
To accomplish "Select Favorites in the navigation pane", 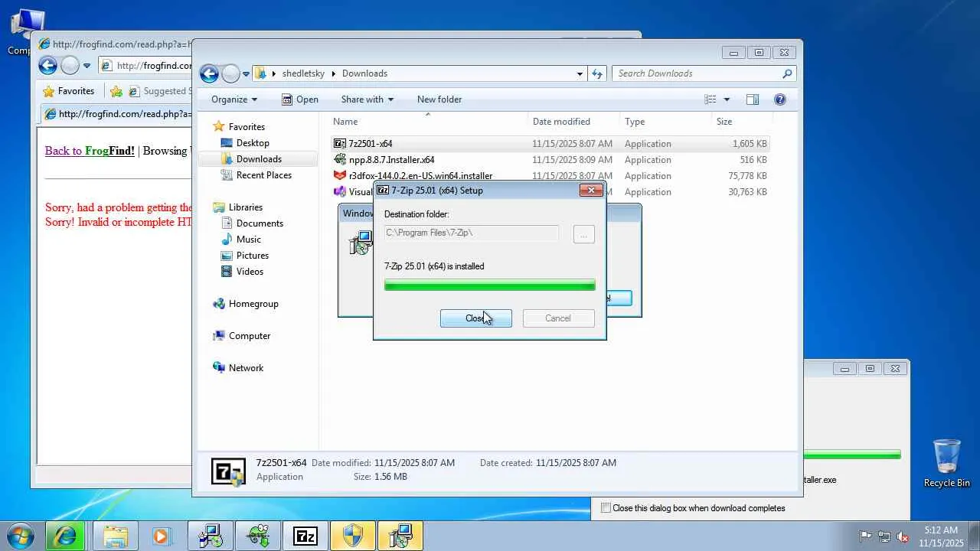I will [x=239, y=127].
